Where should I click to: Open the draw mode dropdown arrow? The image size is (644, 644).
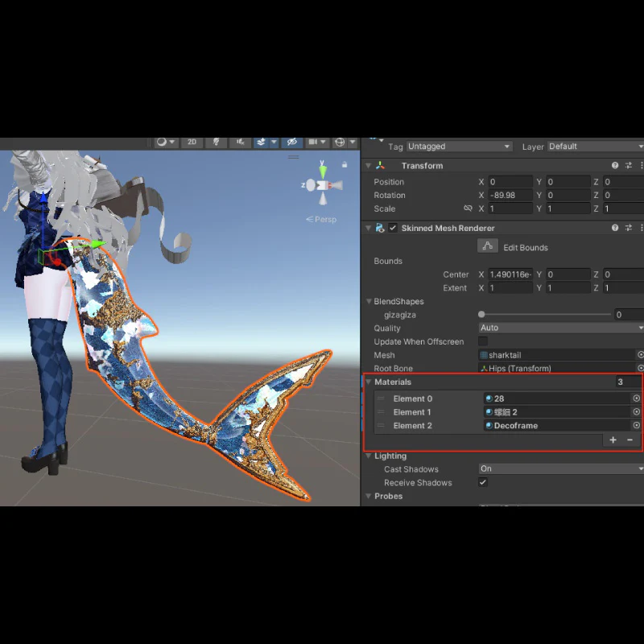coord(172,142)
